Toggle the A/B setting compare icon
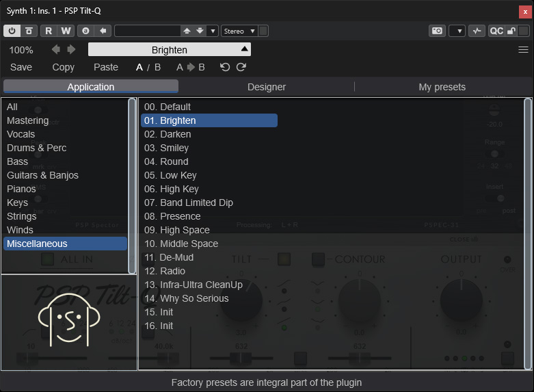The height and width of the screenshot is (392, 534). (x=85, y=31)
